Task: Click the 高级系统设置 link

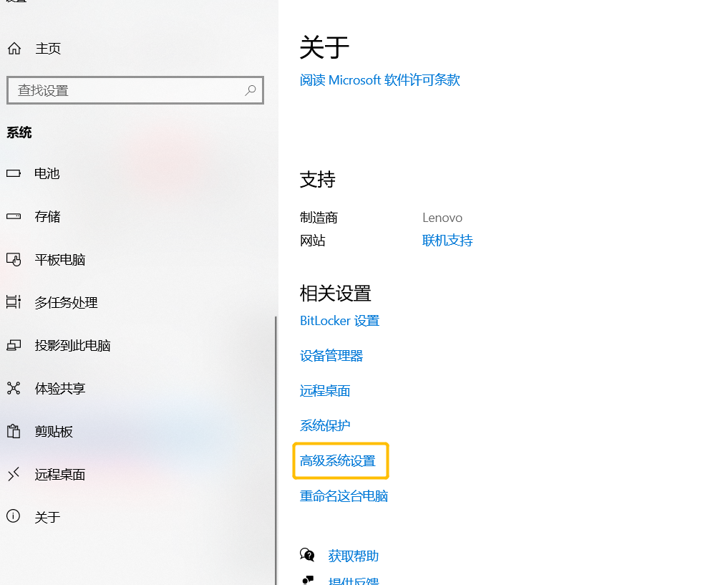Action: click(x=338, y=460)
